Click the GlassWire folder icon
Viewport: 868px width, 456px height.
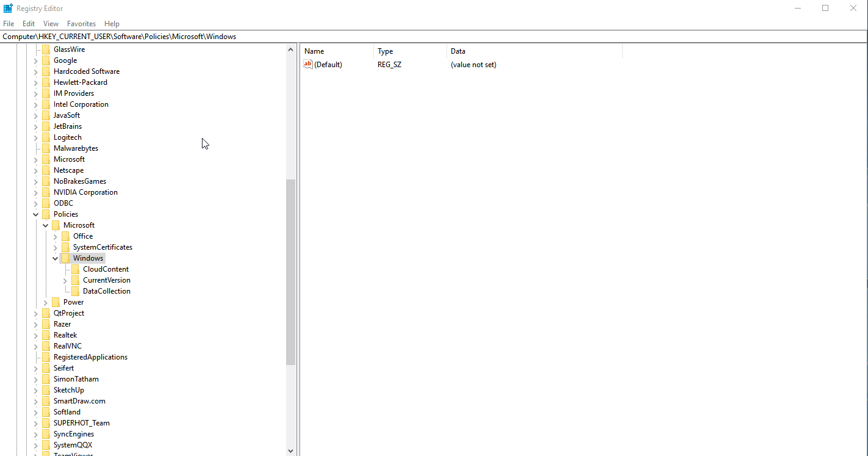[x=46, y=49]
